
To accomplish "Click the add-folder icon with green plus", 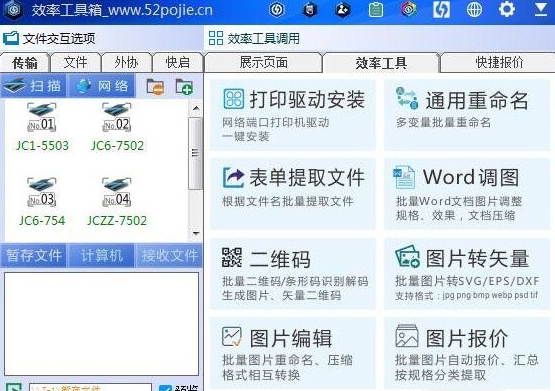I will [x=184, y=86].
